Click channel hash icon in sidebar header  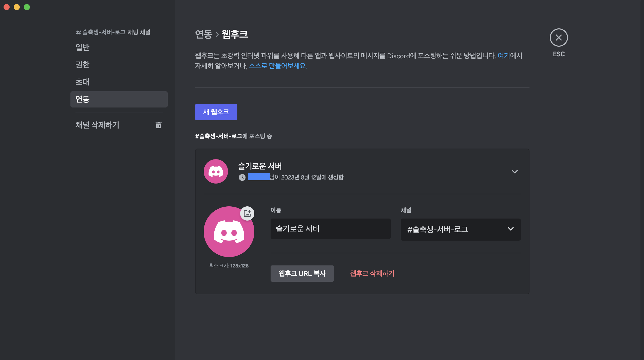point(78,32)
